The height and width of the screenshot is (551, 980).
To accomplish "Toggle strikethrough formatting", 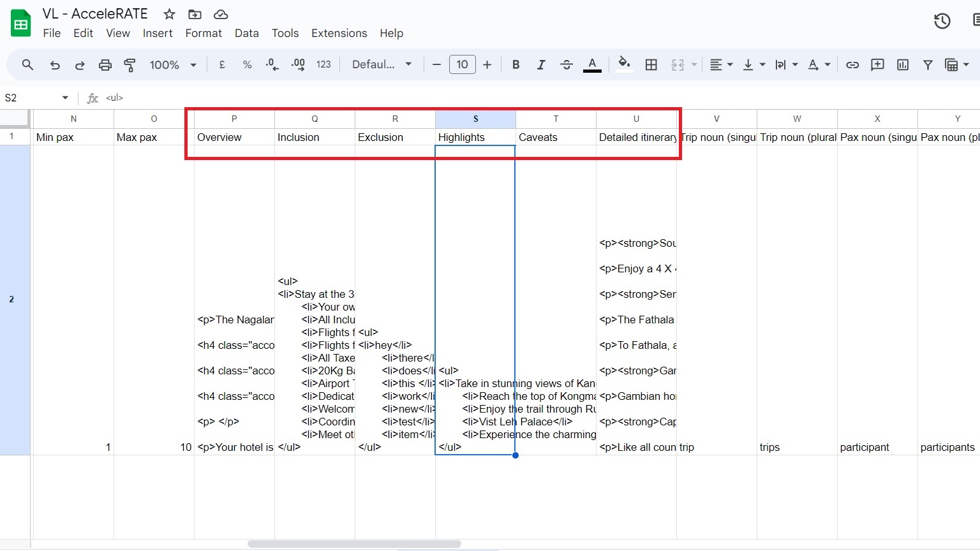I will click(566, 65).
